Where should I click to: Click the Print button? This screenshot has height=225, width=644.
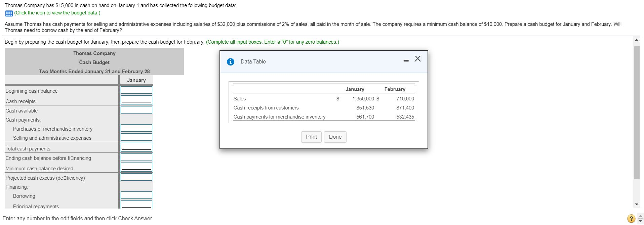point(311,137)
